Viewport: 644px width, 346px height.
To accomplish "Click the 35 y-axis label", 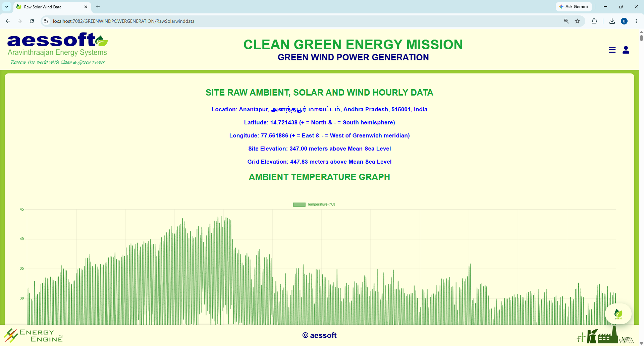I will pyautogui.click(x=22, y=269).
